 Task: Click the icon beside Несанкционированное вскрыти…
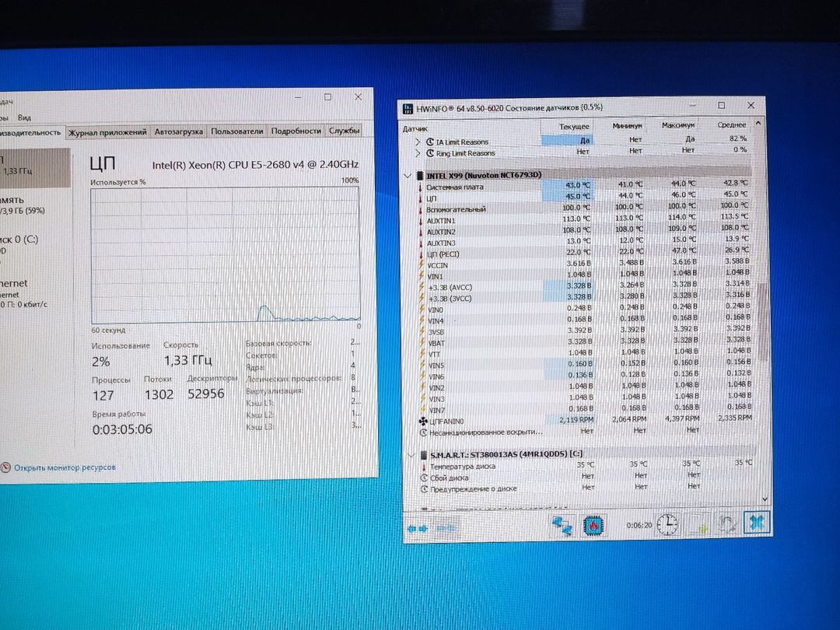click(423, 432)
